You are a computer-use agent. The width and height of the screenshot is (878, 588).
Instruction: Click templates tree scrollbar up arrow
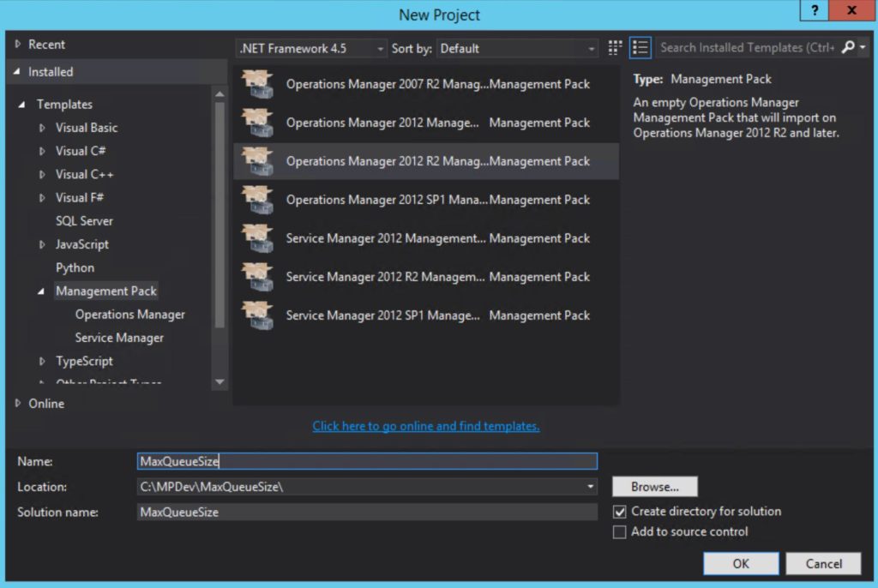219,94
